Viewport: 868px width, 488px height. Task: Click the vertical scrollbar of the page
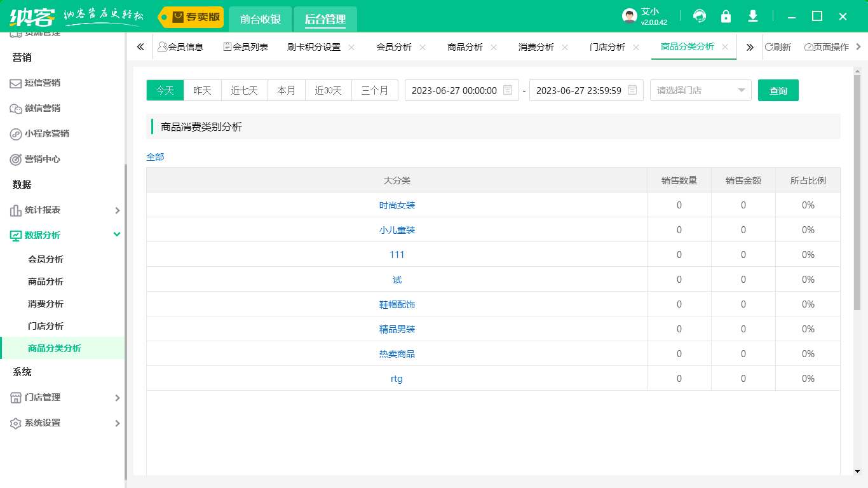(857, 191)
